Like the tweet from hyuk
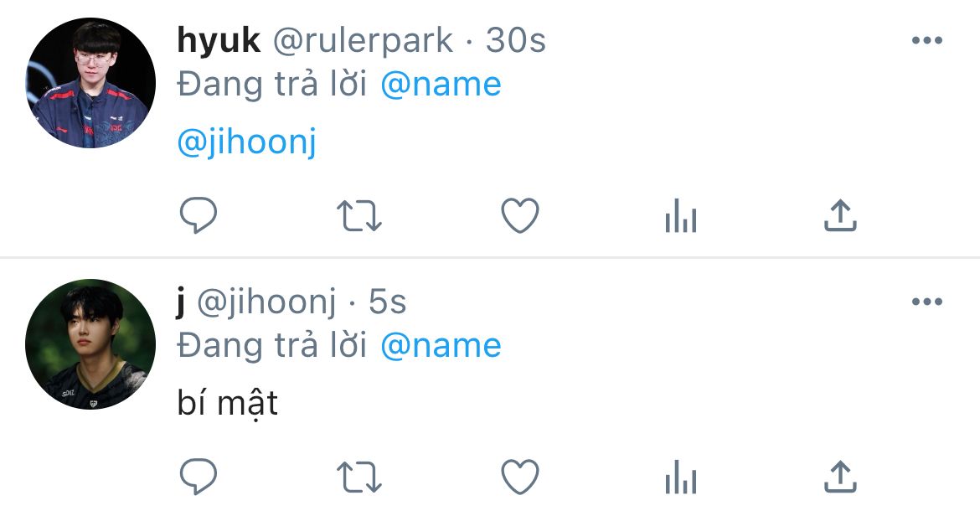 pyautogui.click(x=520, y=215)
